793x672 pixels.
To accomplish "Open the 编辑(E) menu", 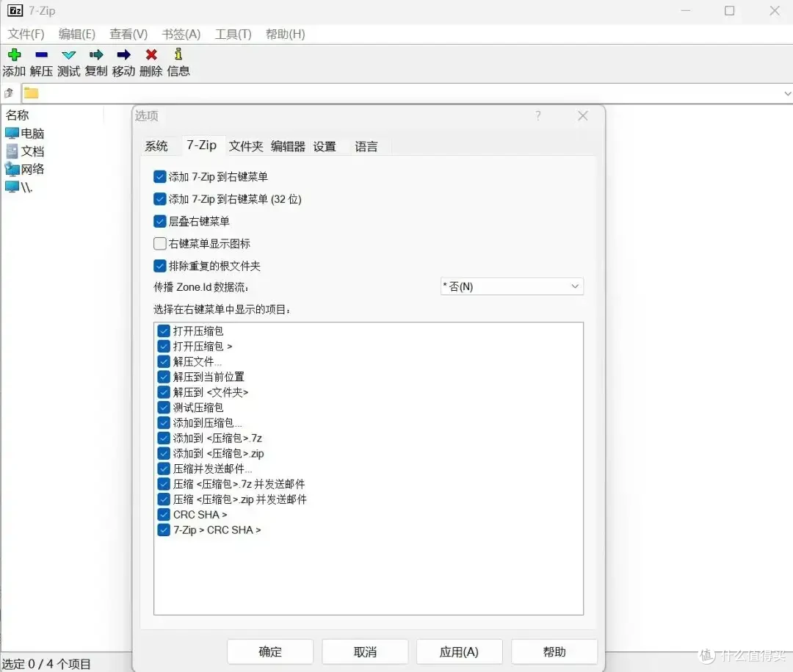I will (77, 34).
